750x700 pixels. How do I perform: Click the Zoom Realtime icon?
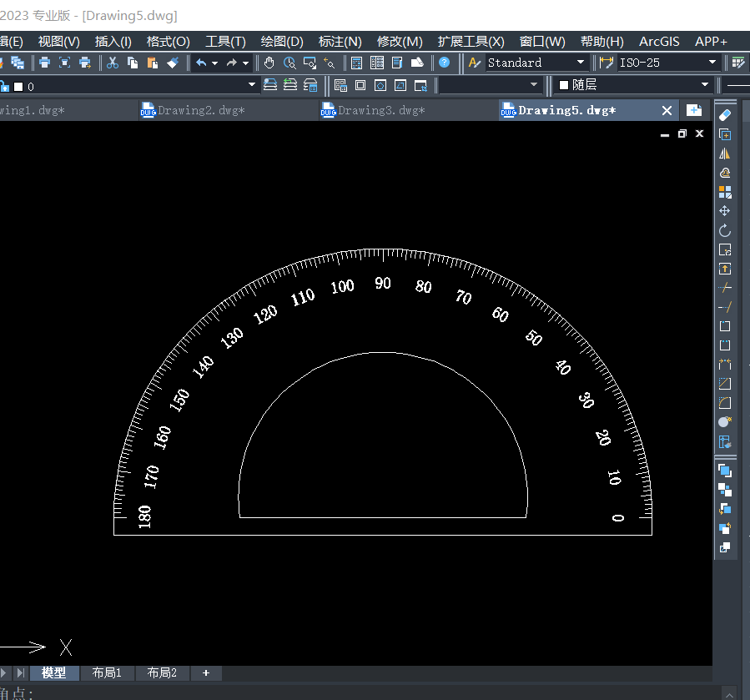click(x=289, y=63)
